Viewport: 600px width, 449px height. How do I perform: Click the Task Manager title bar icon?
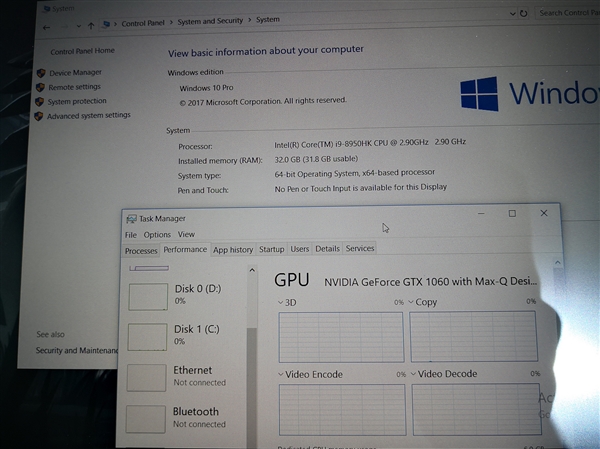(130, 218)
